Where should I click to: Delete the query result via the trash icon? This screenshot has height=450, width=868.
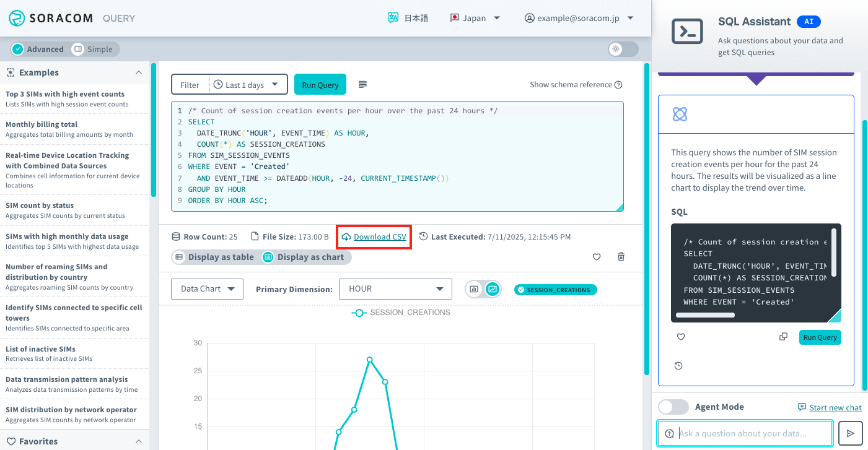(620, 256)
